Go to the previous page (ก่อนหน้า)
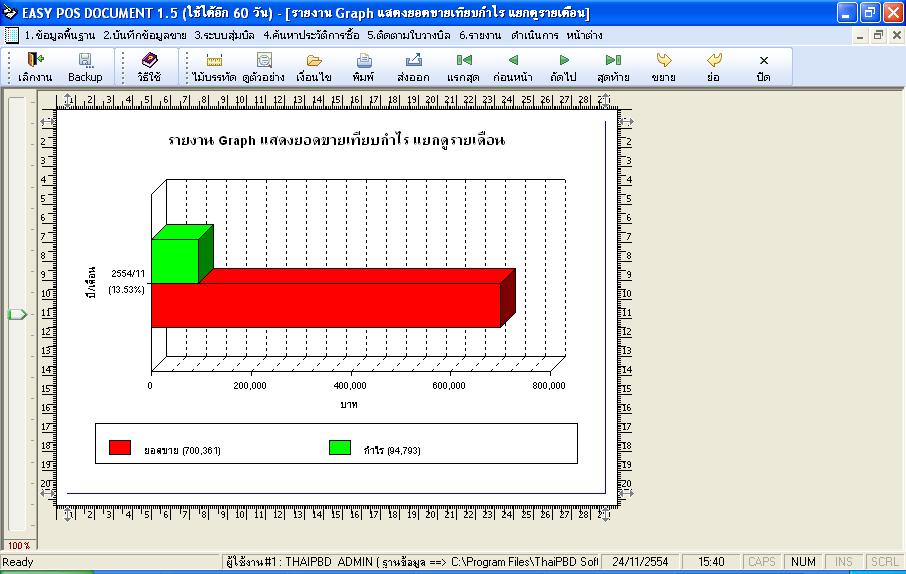Viewport: 906px width, 574px height. 513,60
